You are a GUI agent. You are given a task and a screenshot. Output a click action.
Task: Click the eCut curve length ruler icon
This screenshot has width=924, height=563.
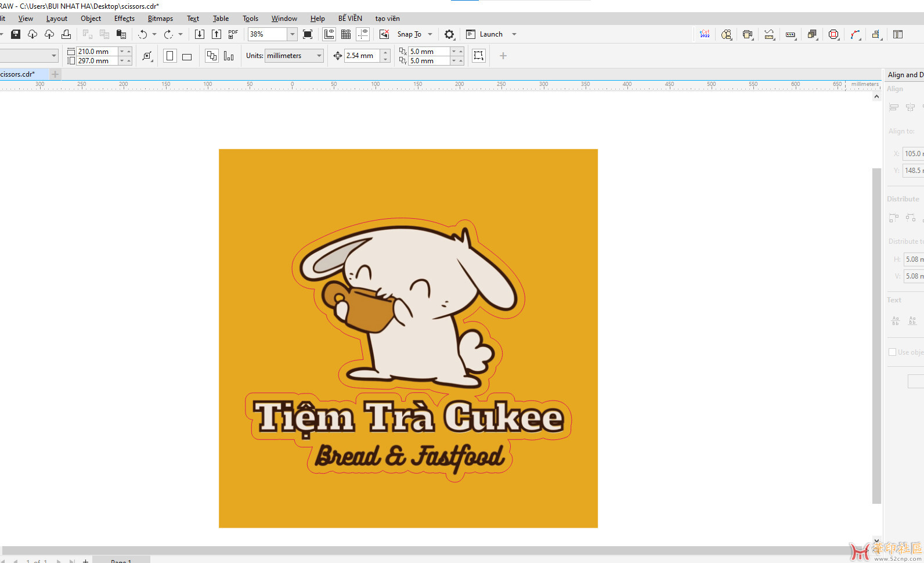tap(769, 34)
